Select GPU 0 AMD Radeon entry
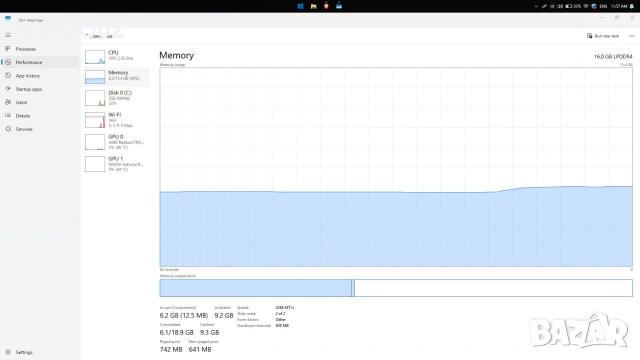 pyautogui.click(x=117, y=142)
